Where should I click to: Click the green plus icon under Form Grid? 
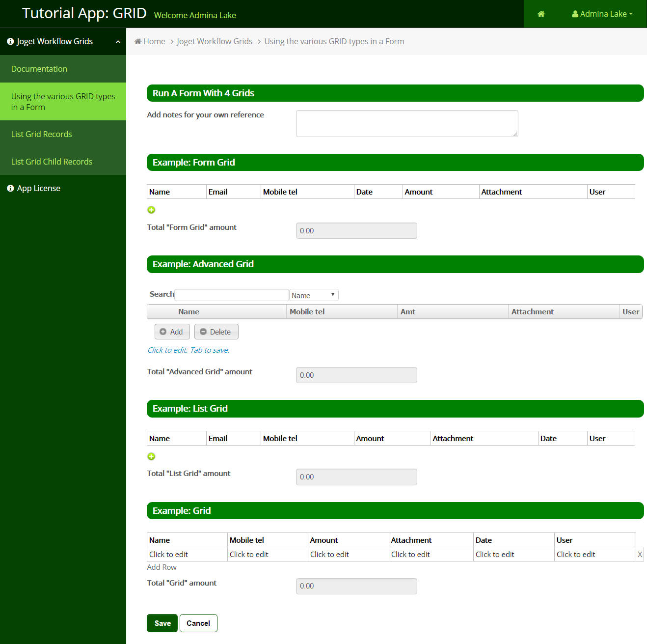151,210
